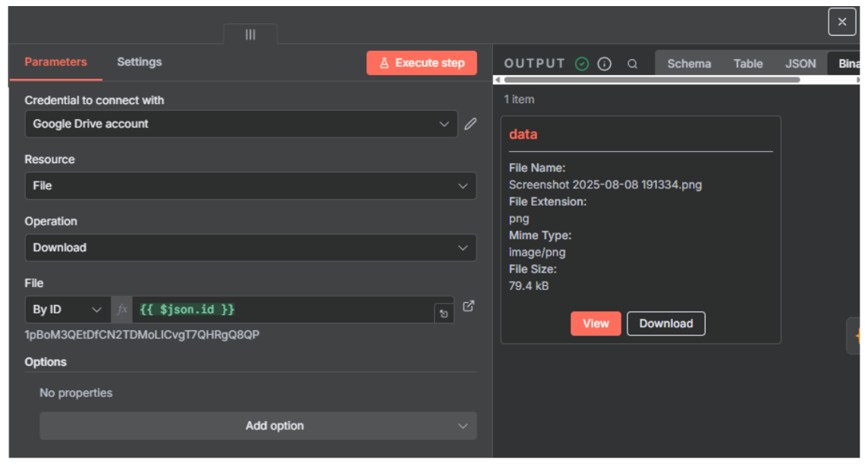Open the Resource File dropdown
Image resolution: width=868 pixels, height=469 pixels.
(x=250, y=186)
